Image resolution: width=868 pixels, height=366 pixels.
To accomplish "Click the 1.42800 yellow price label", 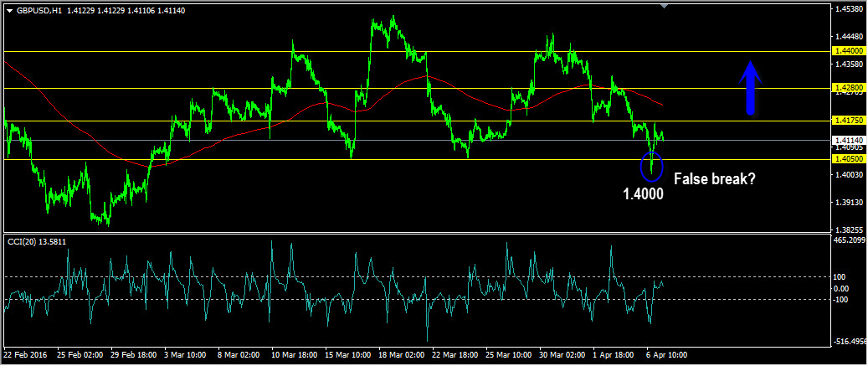I will (x=849, y=87).
